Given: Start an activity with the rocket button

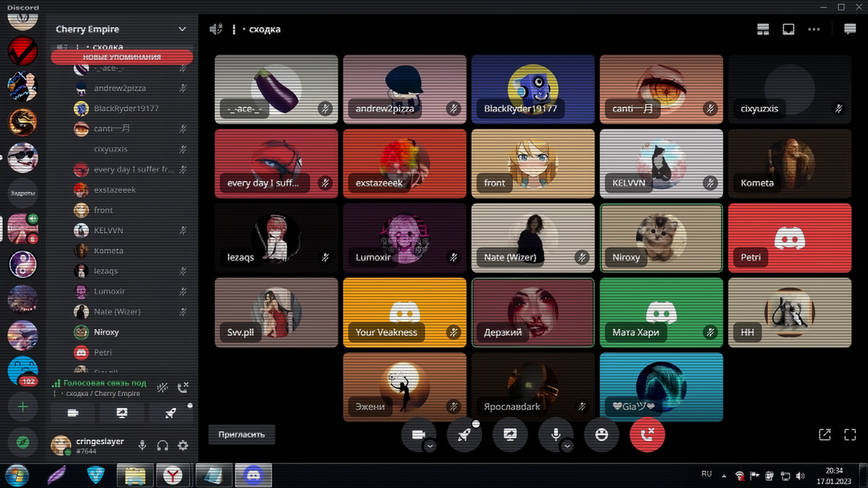Looking at the screenshot, I should click(x=464, y=435).
